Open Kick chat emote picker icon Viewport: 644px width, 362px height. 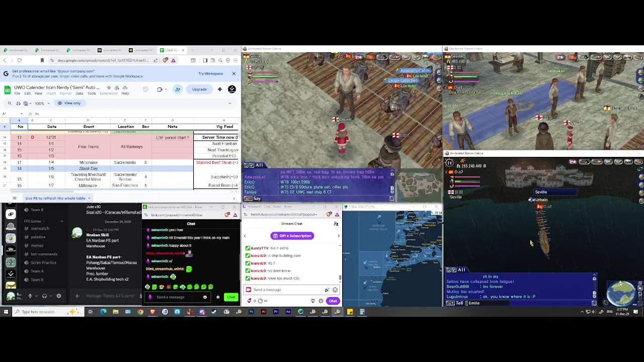pyautogui.click(x=205, y=297)
